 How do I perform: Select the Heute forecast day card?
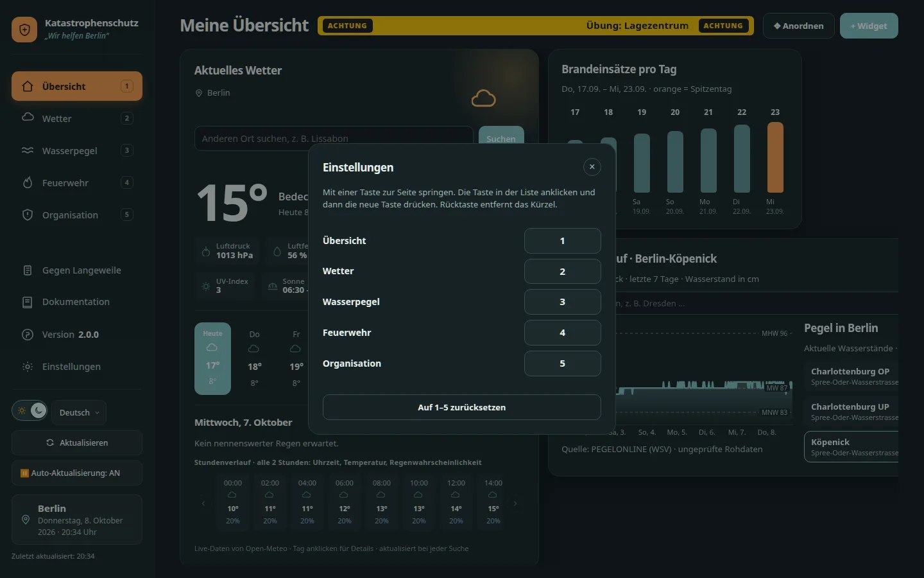[x=212, y=358]
